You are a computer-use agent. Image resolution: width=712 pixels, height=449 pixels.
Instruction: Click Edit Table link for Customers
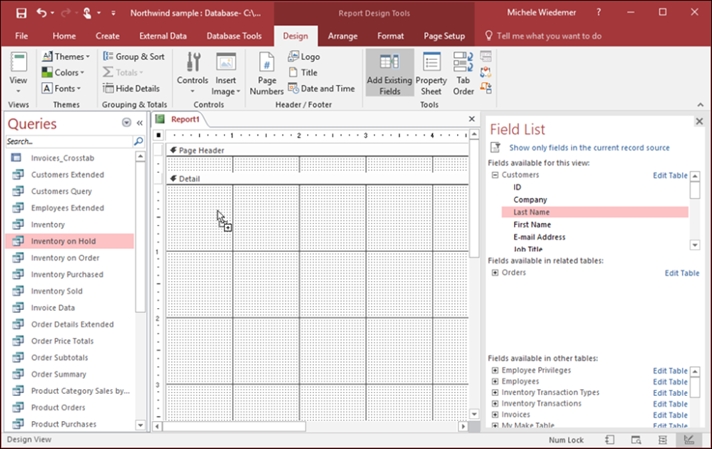click(x=670, y=175)
